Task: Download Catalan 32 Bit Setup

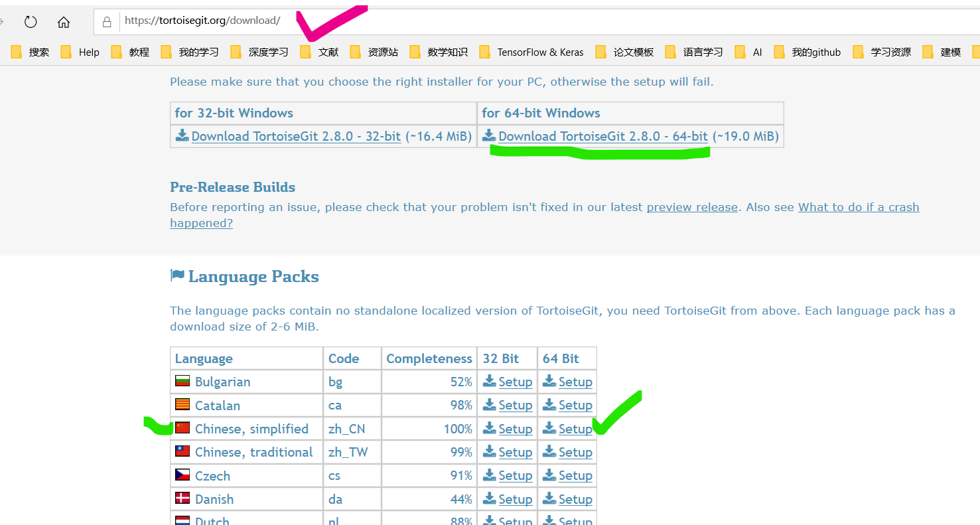Action: click(x=516, y=405)
